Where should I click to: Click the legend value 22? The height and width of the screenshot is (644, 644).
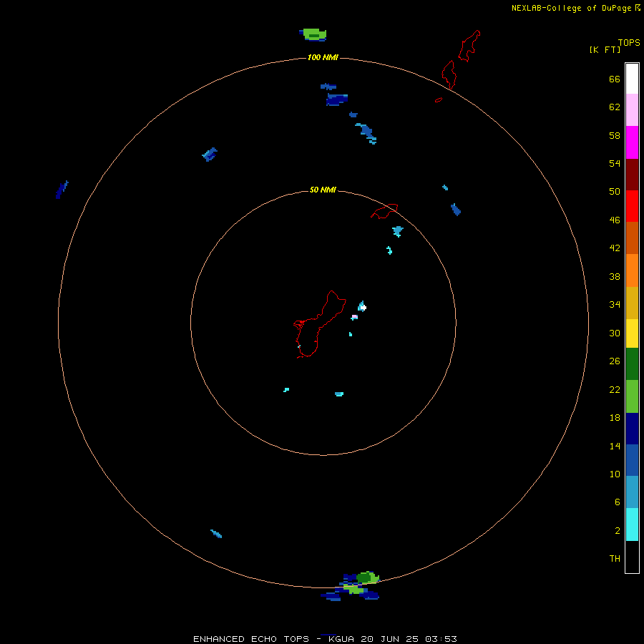615,389
